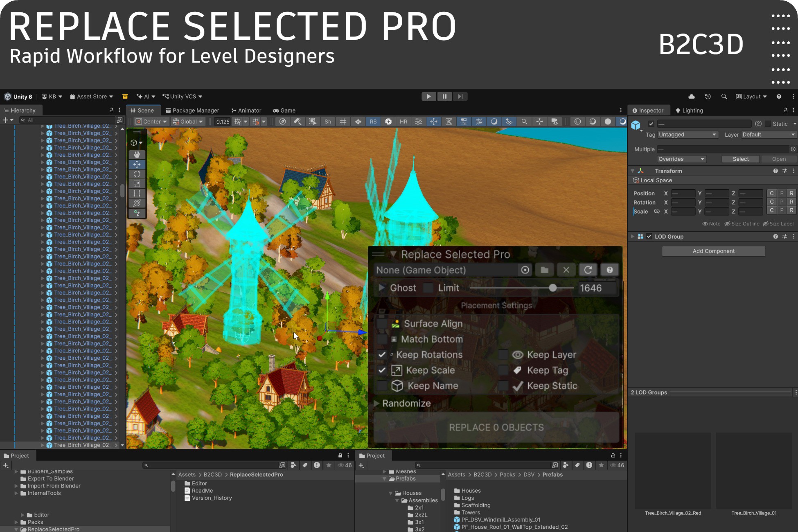Select the Rotate tool in scene toolbar
Screen dimensions: 798x532
point(137,174)
